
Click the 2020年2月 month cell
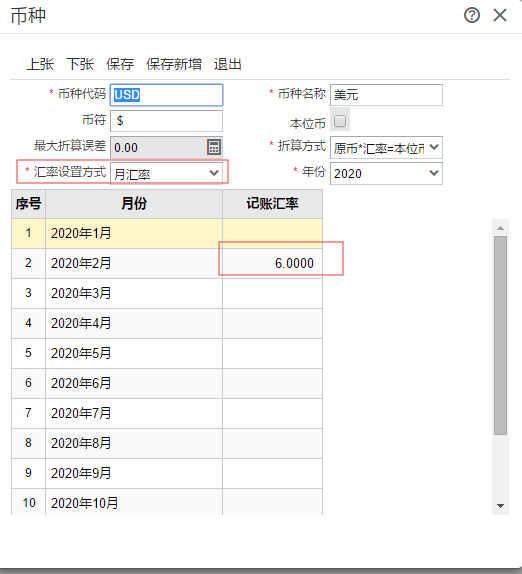[x=134, y=264]
